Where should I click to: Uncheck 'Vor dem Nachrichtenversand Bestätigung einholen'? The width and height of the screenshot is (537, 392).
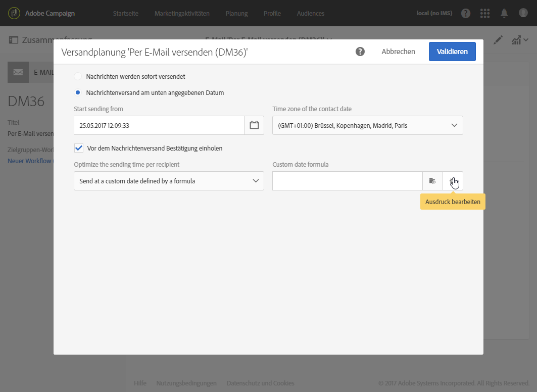(x=79, y=148)
